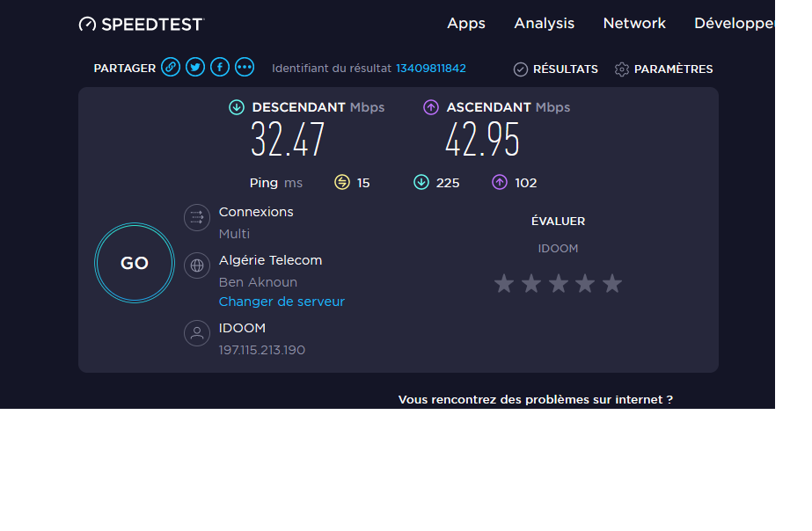Open the Analysis menu
812x531 pixels.
[545, 23]
